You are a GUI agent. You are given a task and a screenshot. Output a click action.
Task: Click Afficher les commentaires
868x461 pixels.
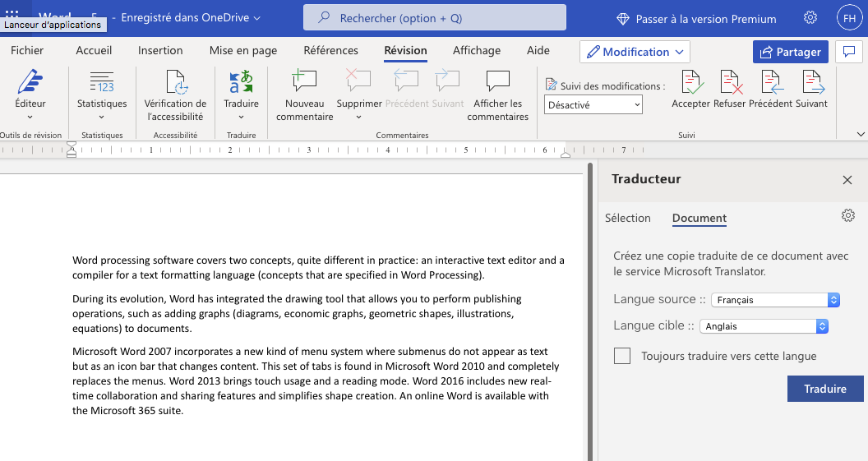(x=497, y=94)
